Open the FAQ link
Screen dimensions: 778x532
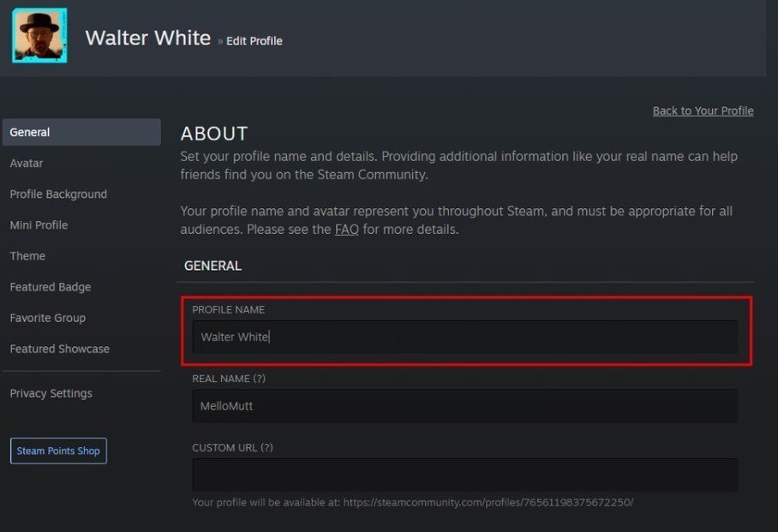click(347, 230)
